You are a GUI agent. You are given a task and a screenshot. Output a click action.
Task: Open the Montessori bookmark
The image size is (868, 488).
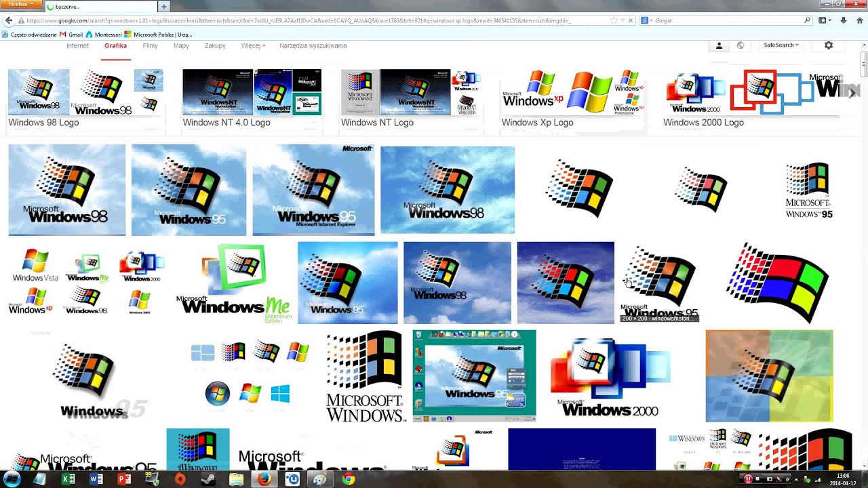[x=103, y=34]
